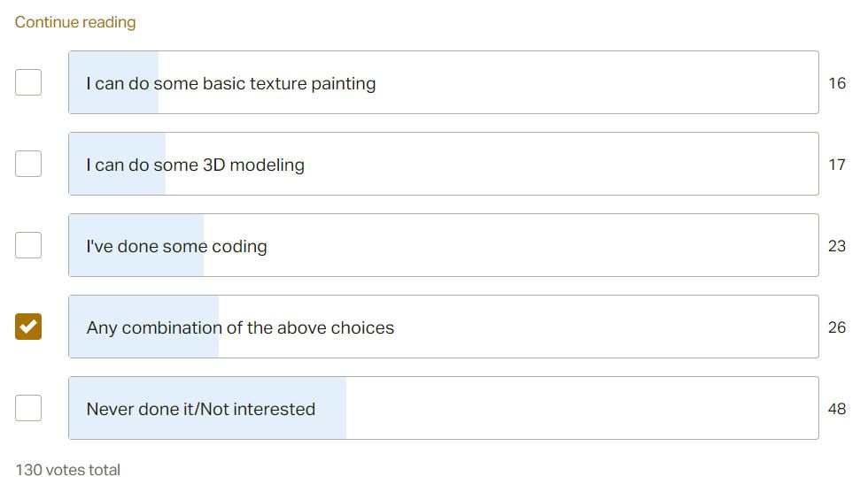Click the 17 vote count
This screenshot has height=477, width=868.
pyautogui.click(x=837, y=165)
